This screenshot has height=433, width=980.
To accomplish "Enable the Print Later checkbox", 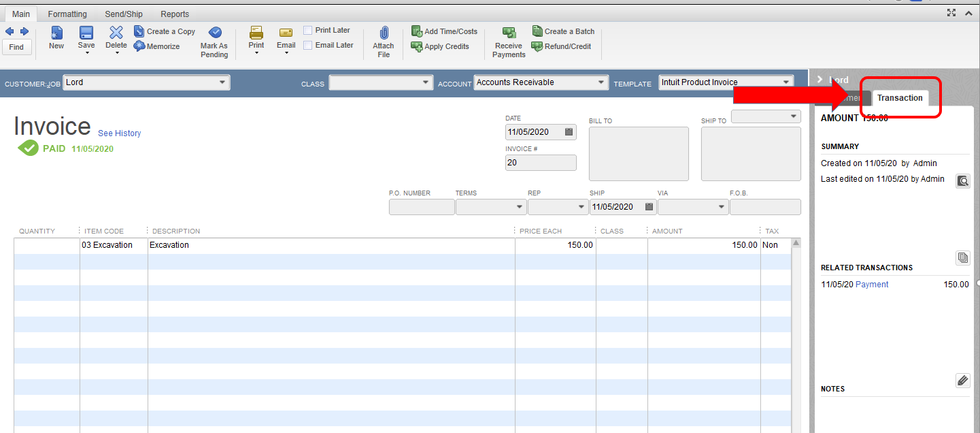I will [x=308, y=31].
